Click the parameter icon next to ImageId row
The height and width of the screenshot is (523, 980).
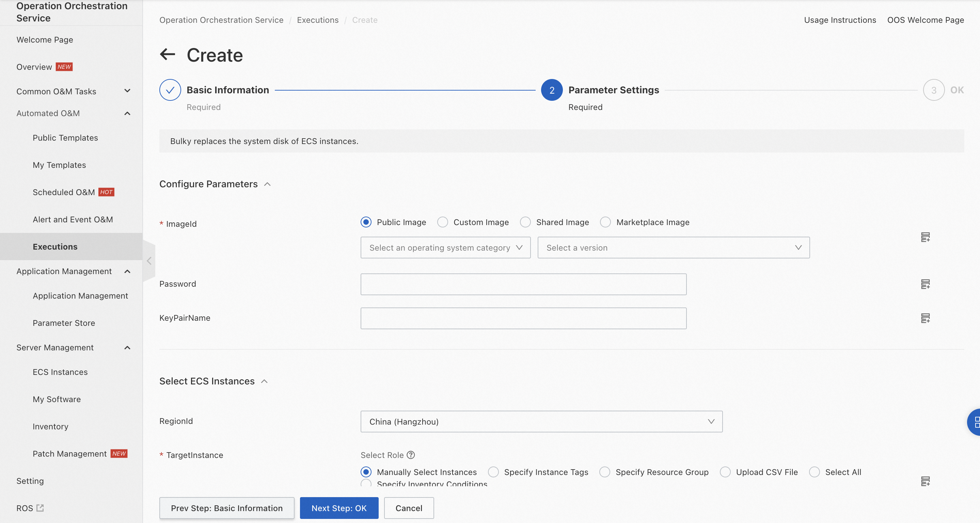click(x=925, y=237)
